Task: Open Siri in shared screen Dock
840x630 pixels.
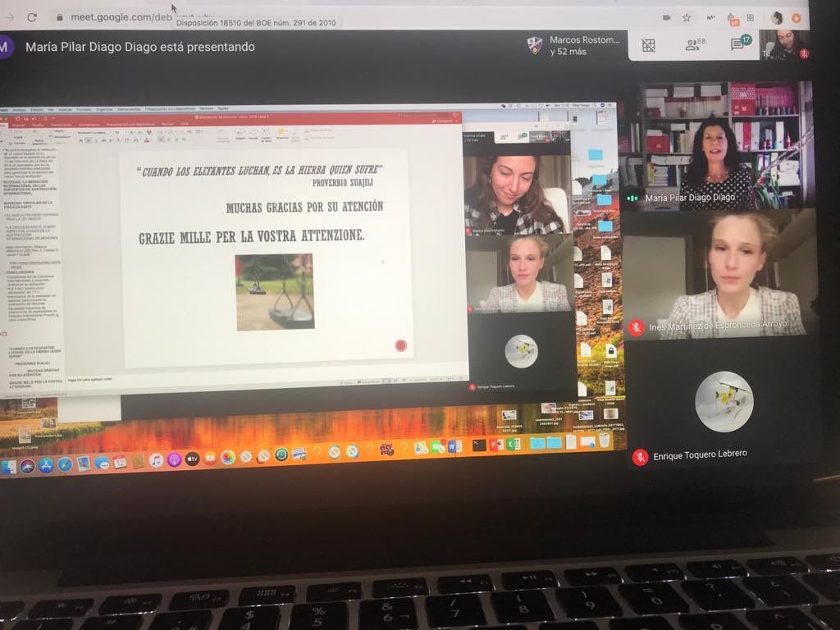Action: click(27, 466)
